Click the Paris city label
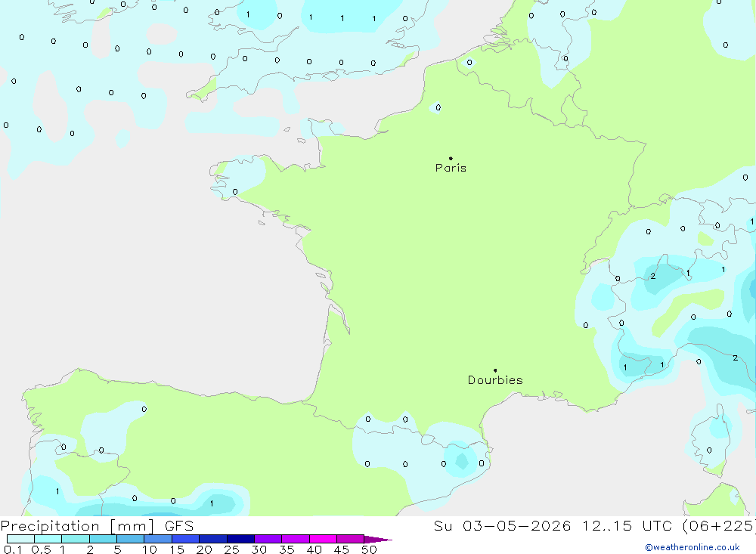 coord(451,168)
